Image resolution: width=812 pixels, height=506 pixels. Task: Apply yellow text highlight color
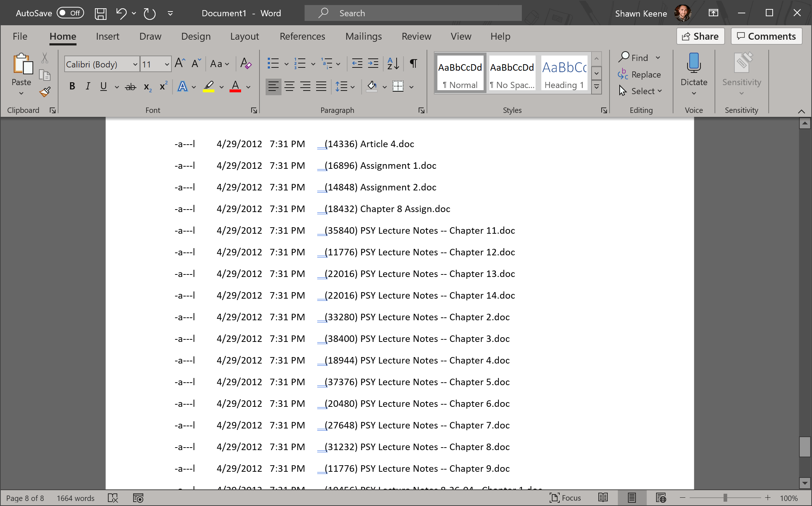tap(209, 87)
